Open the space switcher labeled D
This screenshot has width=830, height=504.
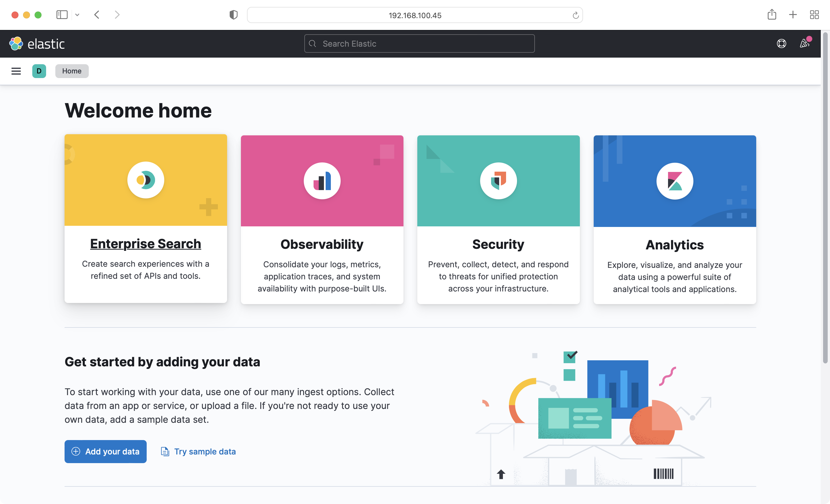coord(39,71)
